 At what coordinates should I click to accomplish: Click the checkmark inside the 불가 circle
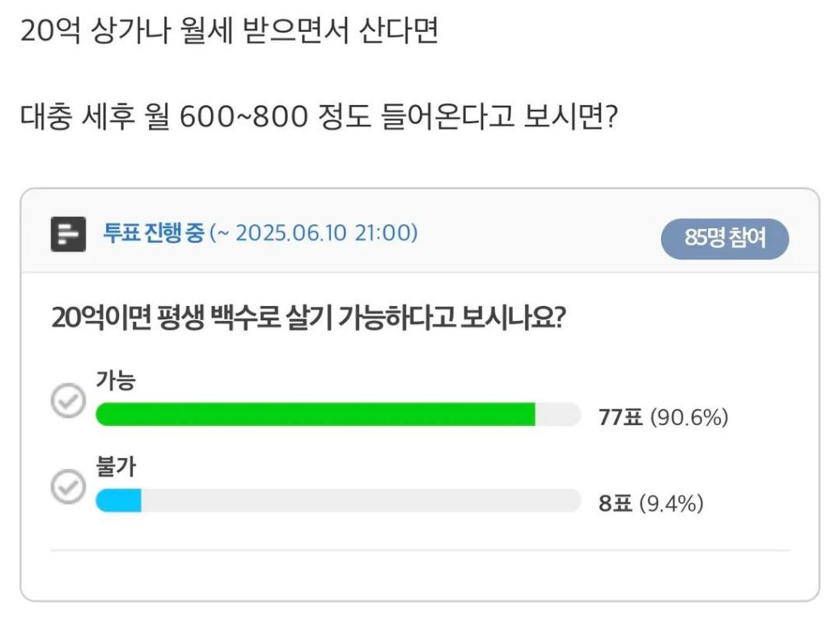tap(70, 488)
